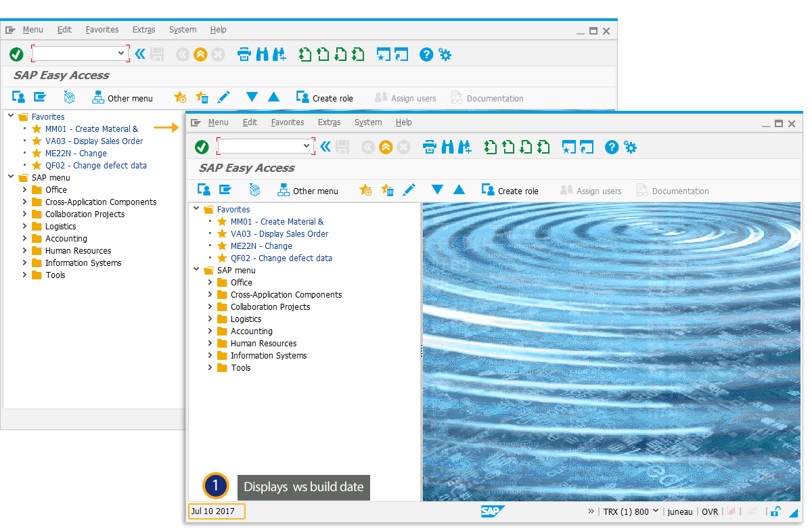The height and width of the screenshot is (529, 812).
Task: Select MM01 - Create Material favorite, front window
Action: [x=277, y=221]
